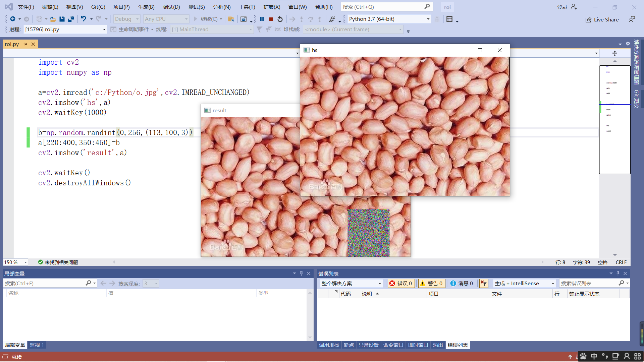Open the editor settings gear icon
The height and width of the screenshot is (362, 644).
click(x=628, y=44)
